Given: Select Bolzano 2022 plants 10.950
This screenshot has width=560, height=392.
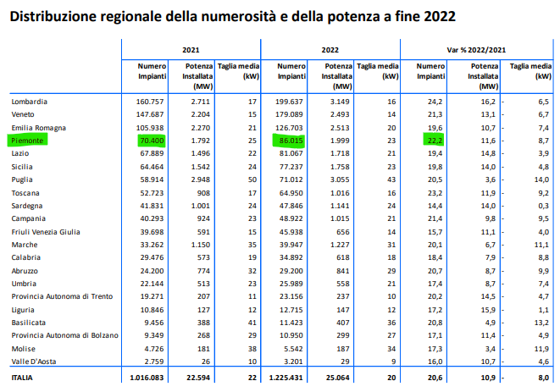Looking at the screenshot, I should [291, 335].
